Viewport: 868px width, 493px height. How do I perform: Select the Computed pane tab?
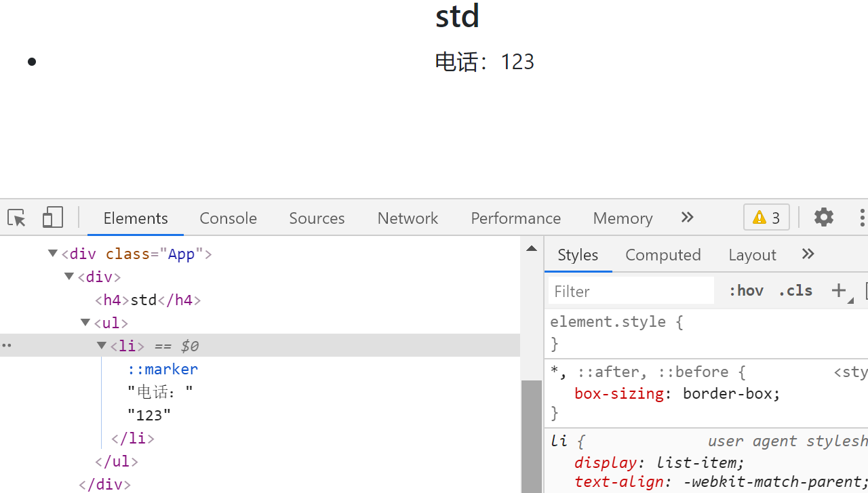point(663,255)
